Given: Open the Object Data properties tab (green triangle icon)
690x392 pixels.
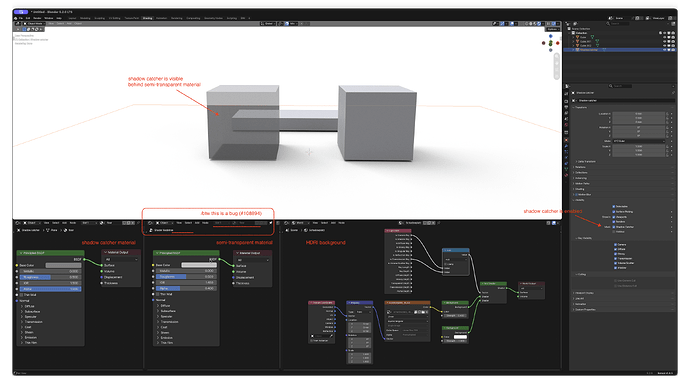Looking at the screenshot, I should click(566, 169).
